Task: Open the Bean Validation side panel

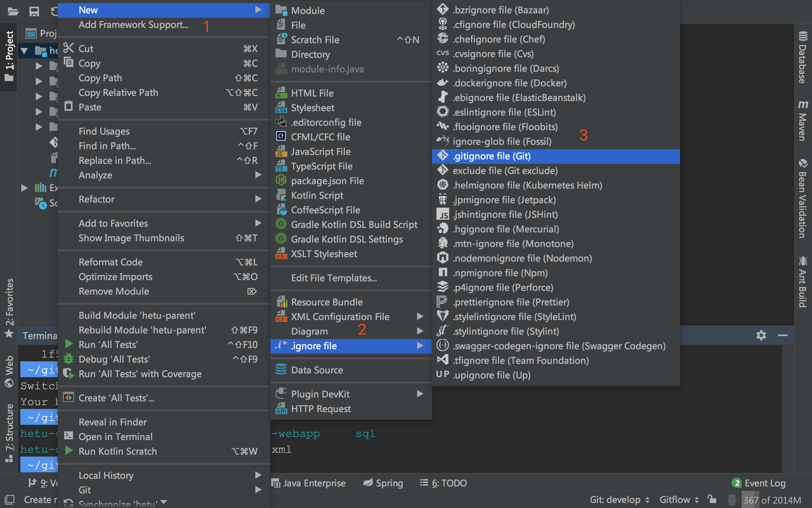Action: (x=802, y=198)
